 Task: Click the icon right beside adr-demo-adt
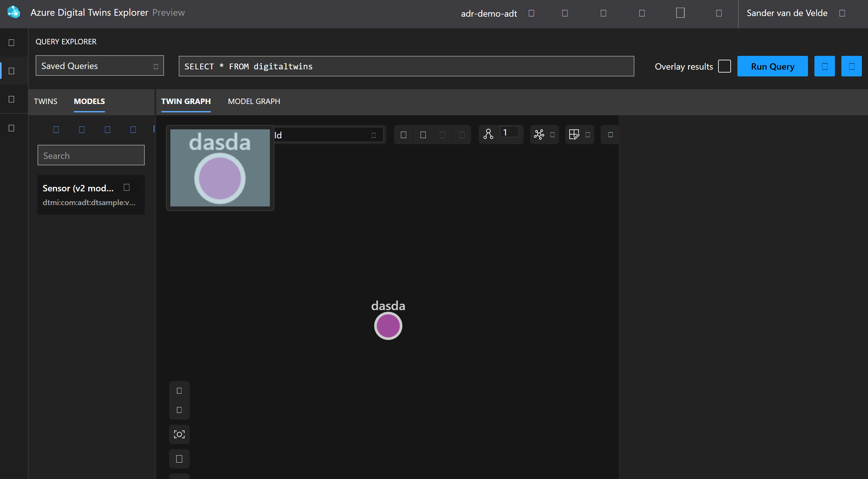(x=531, y=13)
